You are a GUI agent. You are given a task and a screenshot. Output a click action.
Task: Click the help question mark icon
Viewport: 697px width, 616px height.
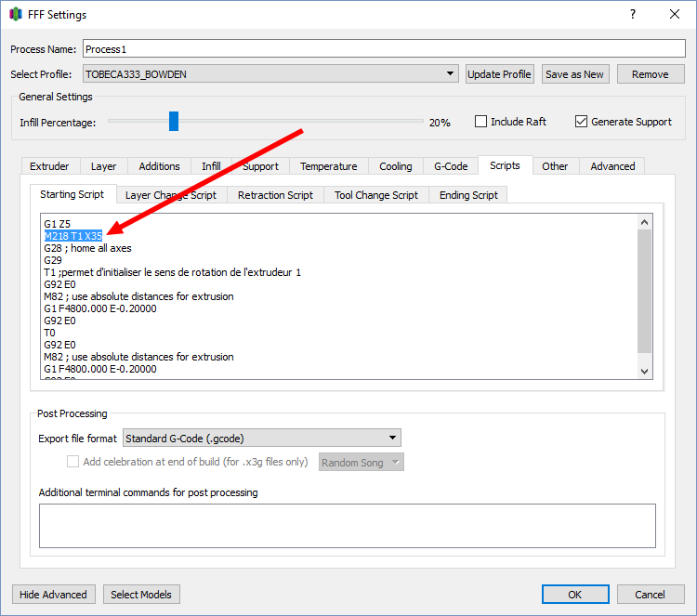pos(633,14)
